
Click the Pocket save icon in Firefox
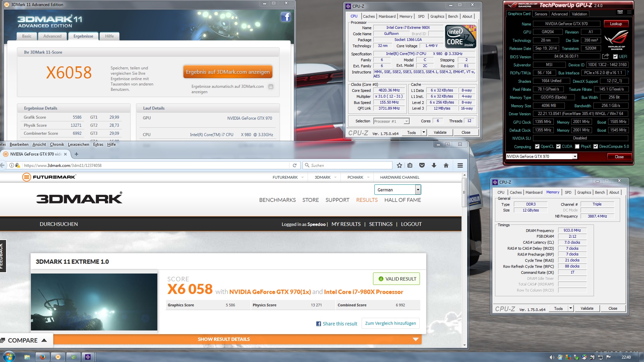pos(422,165)
